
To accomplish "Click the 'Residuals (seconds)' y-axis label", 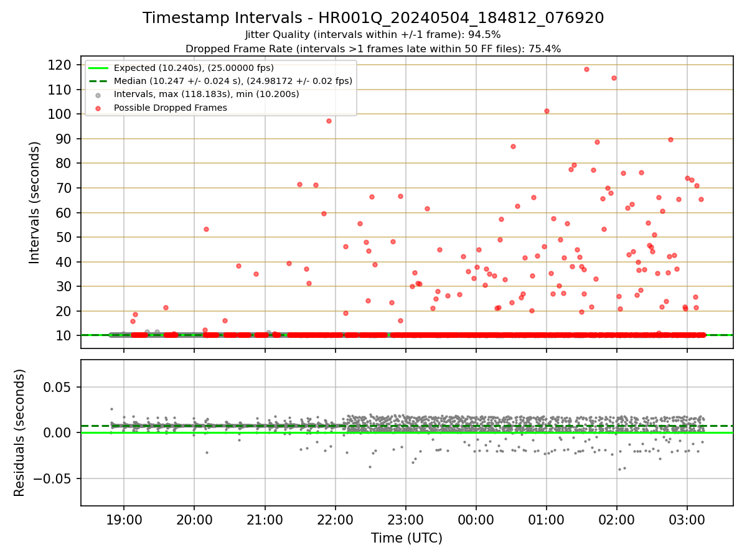I will pyautogui.click(x=20, y=432).
